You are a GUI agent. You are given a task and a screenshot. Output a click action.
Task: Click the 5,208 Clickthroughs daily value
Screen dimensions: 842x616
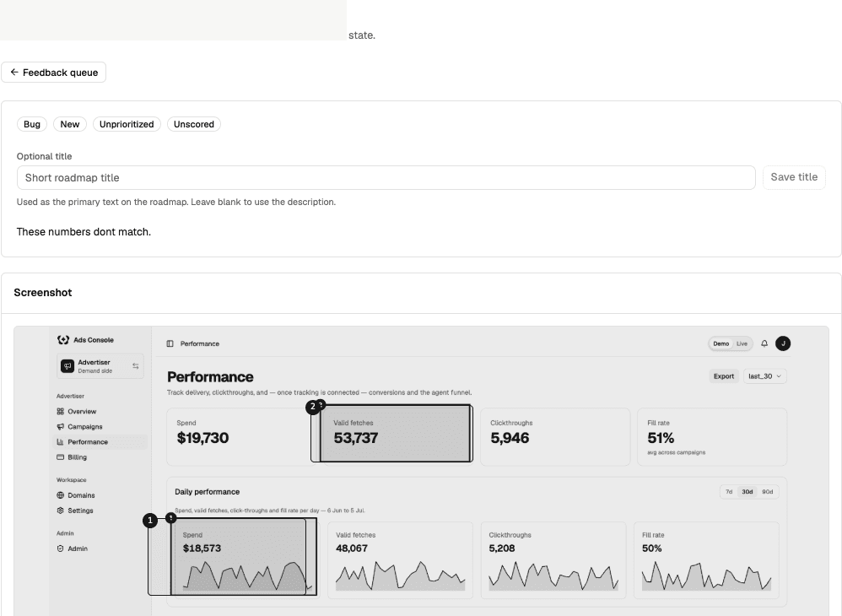coord(501,548)
